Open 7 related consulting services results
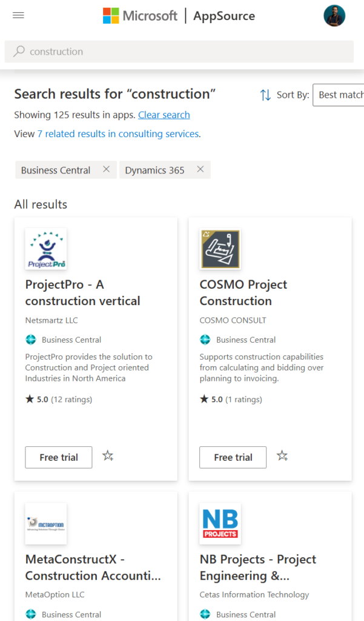Viewport: 364px width, 621px height. pos(118,133)
